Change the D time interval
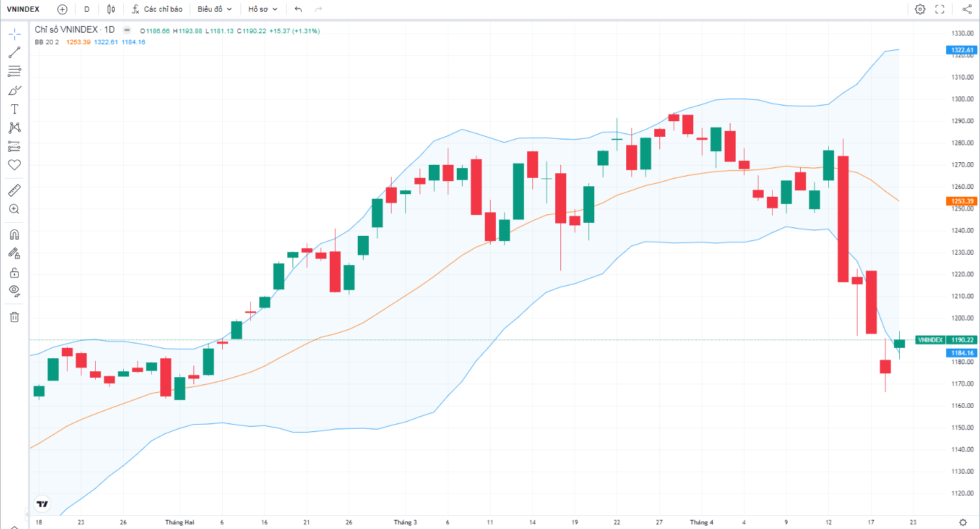Image resolution: width=980 pixels, height=529 pixels. (x=87, y=9)
